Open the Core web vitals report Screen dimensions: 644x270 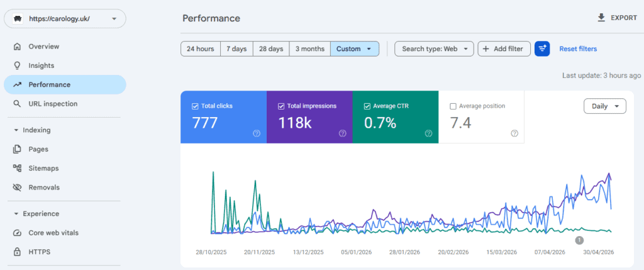click(65, 233)
